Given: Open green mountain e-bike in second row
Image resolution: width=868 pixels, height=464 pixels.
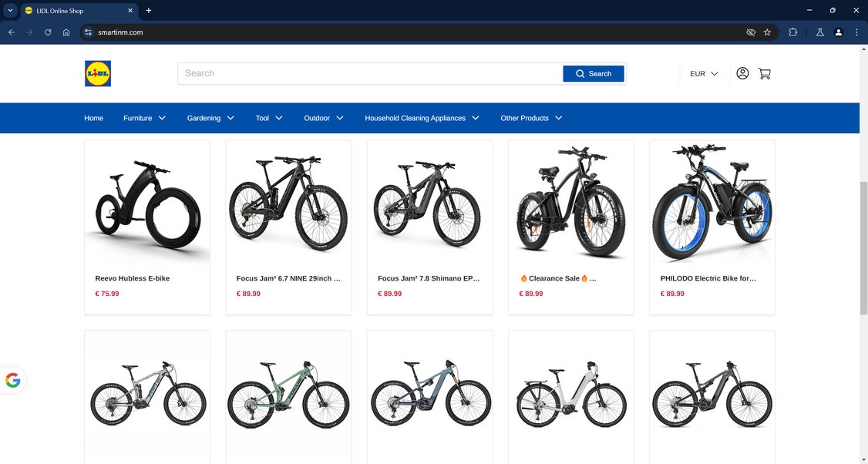Looking at the screenshot, I should [x=288, y=393].
